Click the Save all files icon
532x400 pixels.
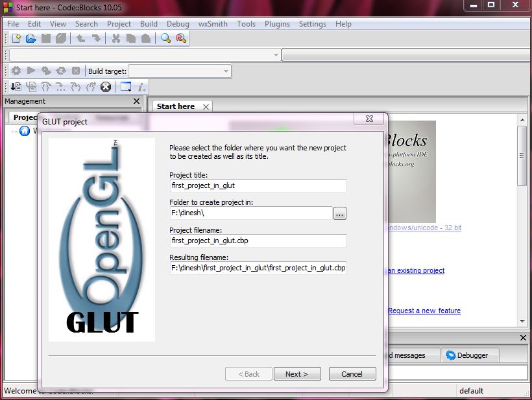coord(61,38)
